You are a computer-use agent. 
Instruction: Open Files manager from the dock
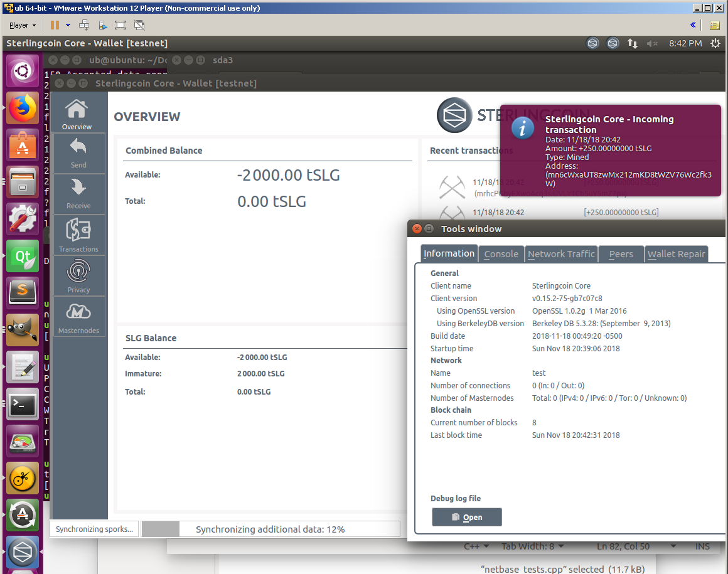(23, 183)
